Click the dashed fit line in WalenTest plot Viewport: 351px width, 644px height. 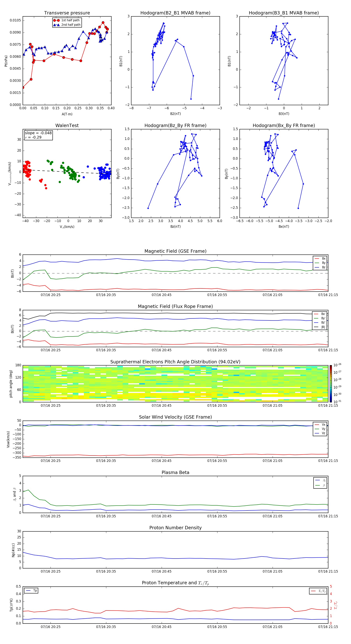coord(67,172)
